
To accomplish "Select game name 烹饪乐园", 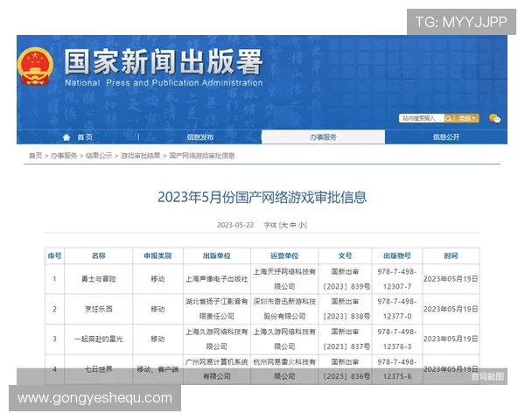I will (98, 309).
